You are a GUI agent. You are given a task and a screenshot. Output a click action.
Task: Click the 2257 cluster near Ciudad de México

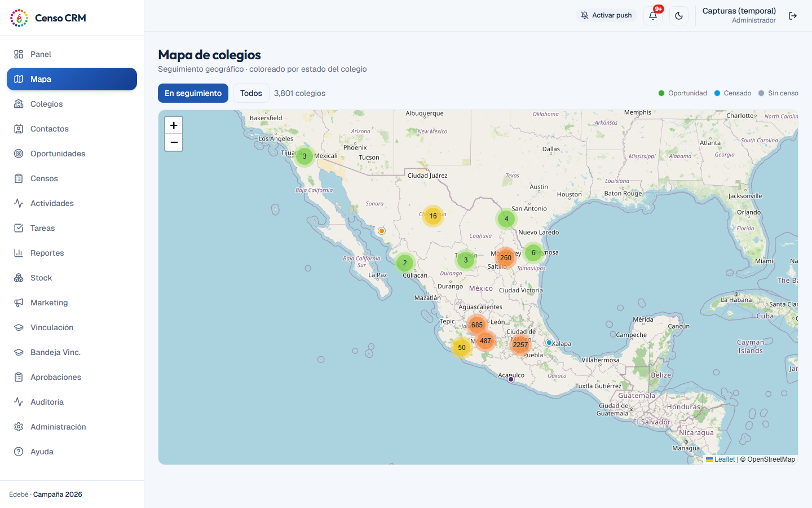click(x=520, y=344)
